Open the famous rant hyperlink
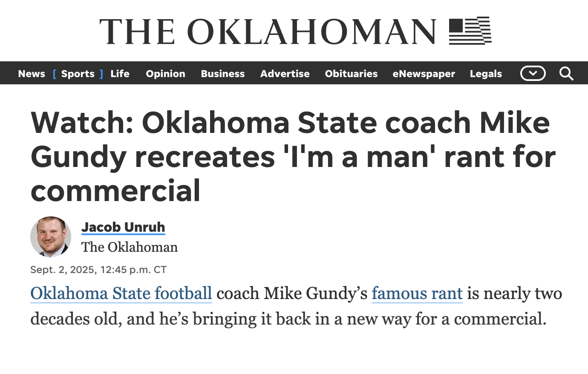The image size is (588, 374). [x=417, y=293]
